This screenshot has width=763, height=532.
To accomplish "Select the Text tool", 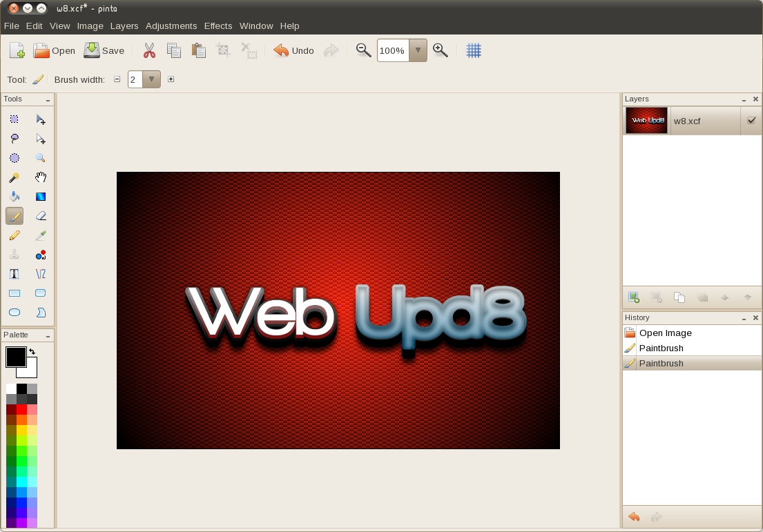I will pos(15,274).
